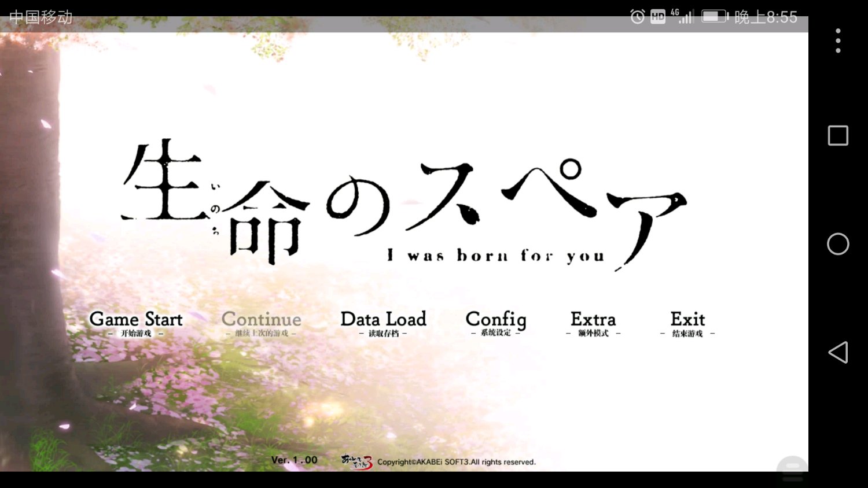868x488 pixels.
Task: Start a new game via Game Start
Action: 136,324
